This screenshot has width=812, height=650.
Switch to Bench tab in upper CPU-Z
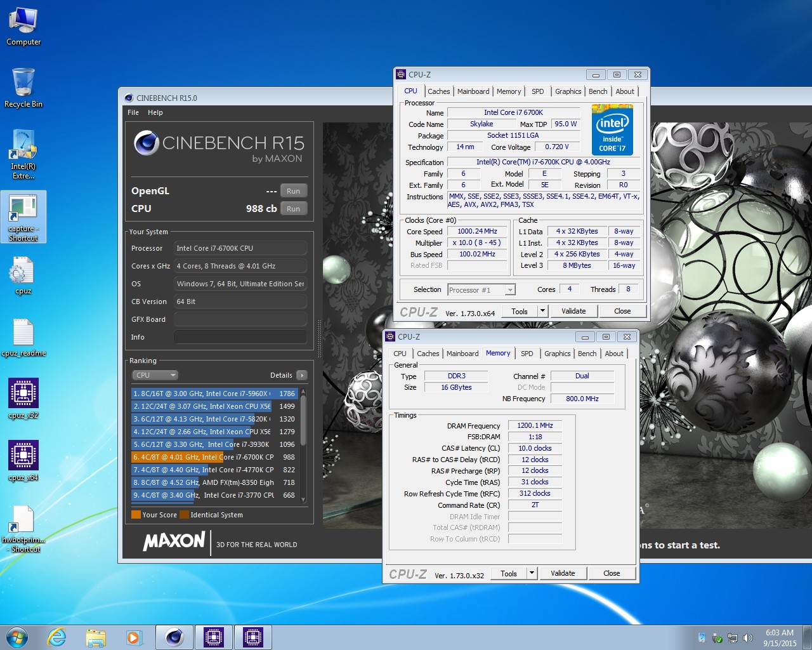click(598, 91)
